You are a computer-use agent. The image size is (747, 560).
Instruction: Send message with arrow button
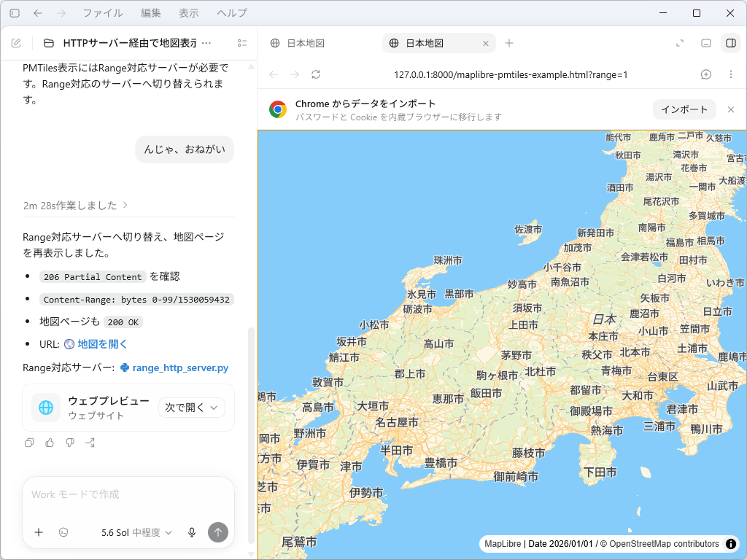coord(218,532)
